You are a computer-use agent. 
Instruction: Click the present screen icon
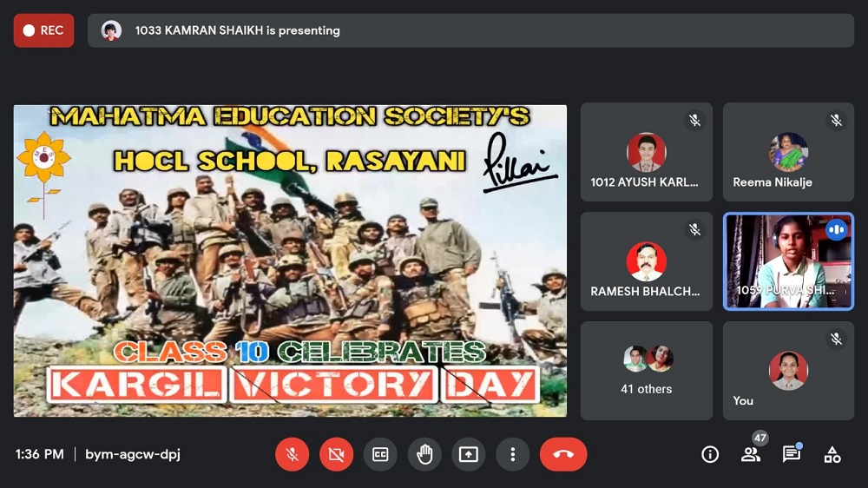[469, 454]
